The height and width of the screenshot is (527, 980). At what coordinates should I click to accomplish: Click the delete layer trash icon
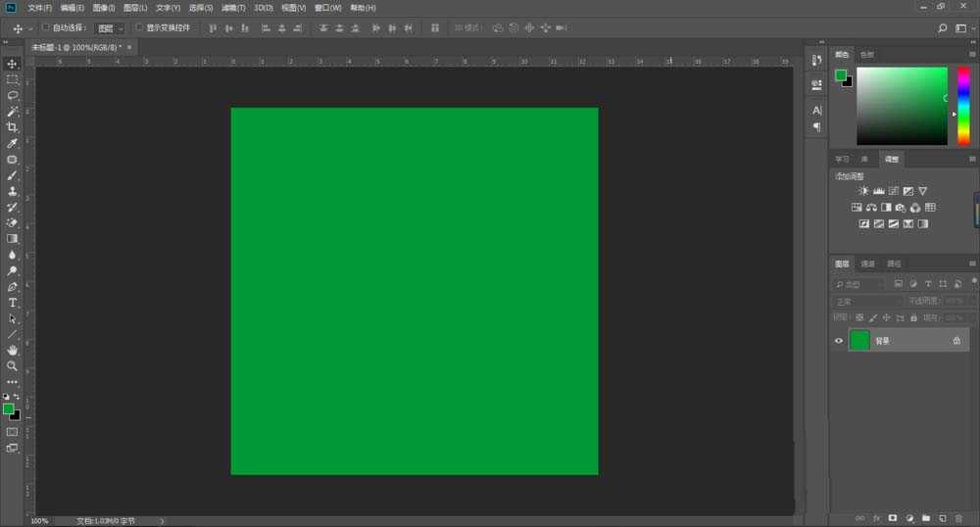[x=958, y=517]
